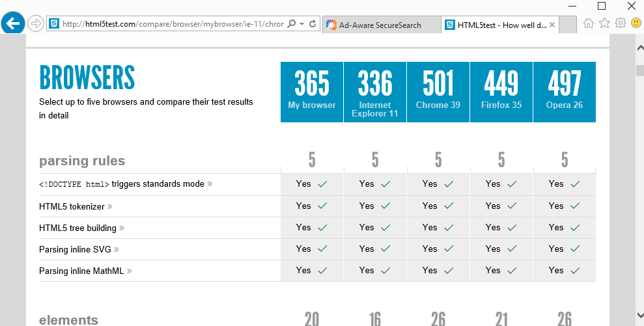The image size is (644, 326).
Task: Click Internet Explorer Yes cell for standards mode row
Action: (375, 184)
